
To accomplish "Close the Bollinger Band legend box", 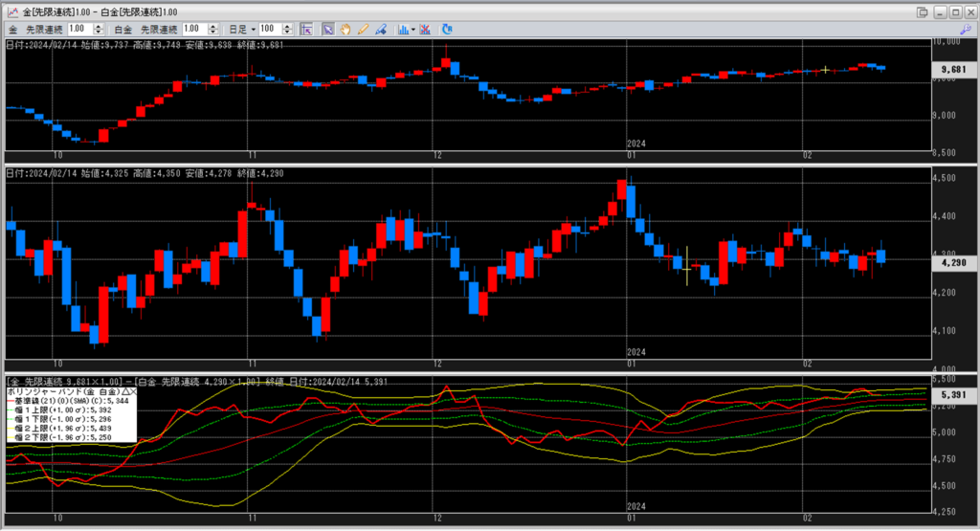I will point(133,392).
